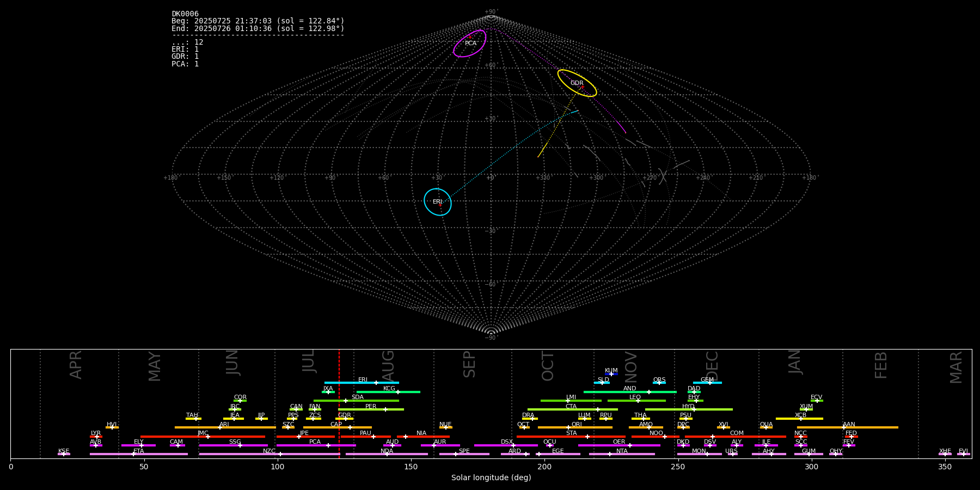Click the DEC month label on the timeline
The image size is (980, 490).
[712, 366]
